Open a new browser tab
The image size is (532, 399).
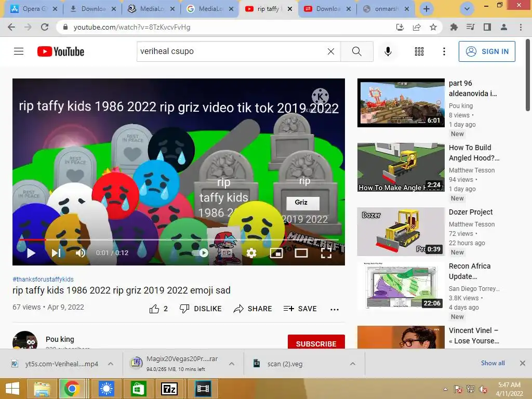(x=427, y=9)
